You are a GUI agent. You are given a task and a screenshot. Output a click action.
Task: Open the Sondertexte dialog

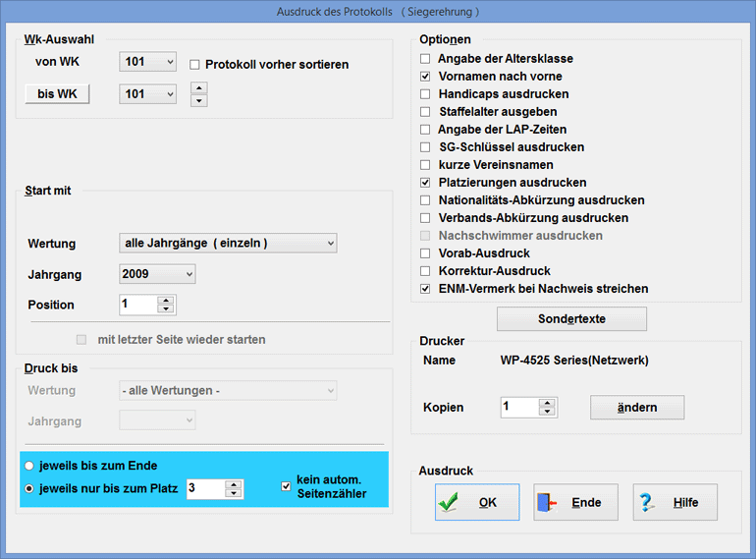click(571, 319)
